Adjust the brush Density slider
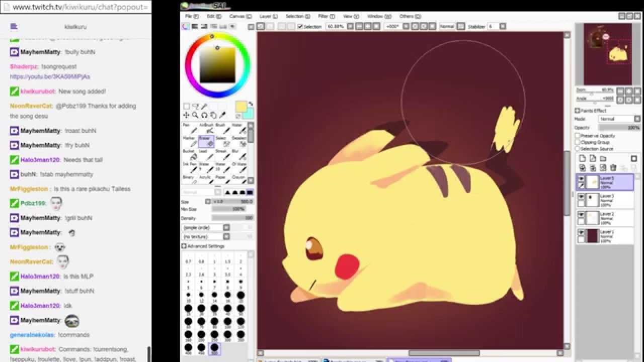 coord(232,218)
